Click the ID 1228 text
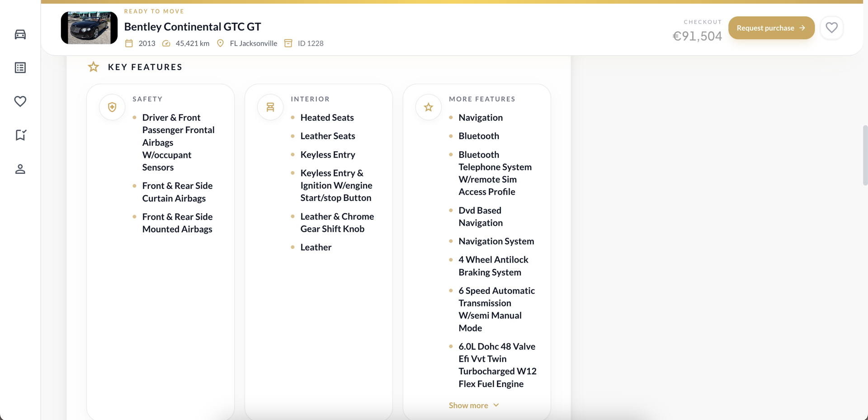This screenshot has width=868, height=420. [311, 43]
